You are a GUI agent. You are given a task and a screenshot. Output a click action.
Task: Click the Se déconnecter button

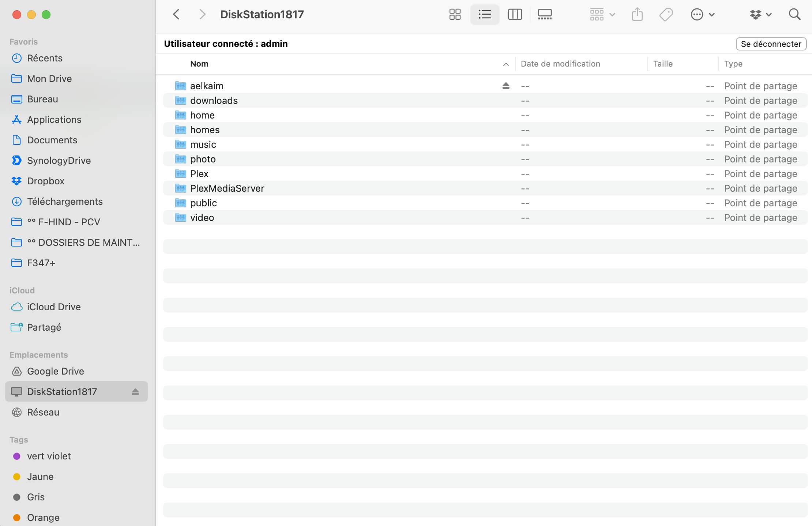771,44
